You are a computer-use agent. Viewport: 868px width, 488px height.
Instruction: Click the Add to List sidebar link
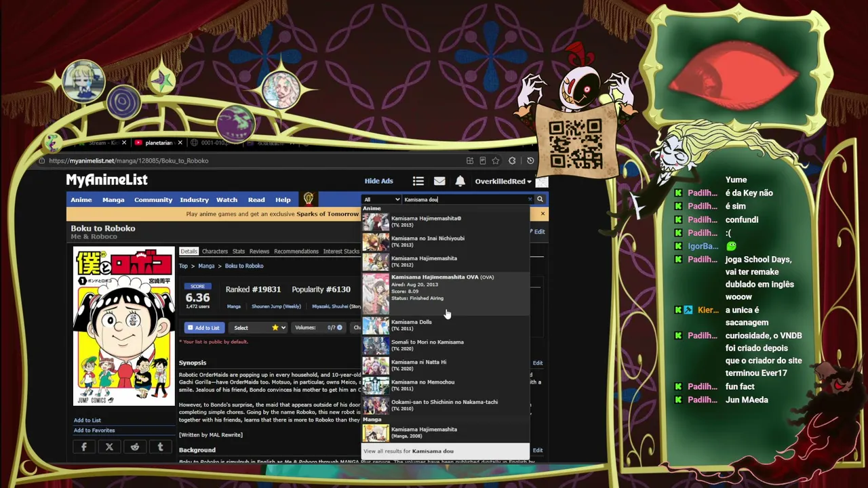pyautogui.click(x=87, y=420)
